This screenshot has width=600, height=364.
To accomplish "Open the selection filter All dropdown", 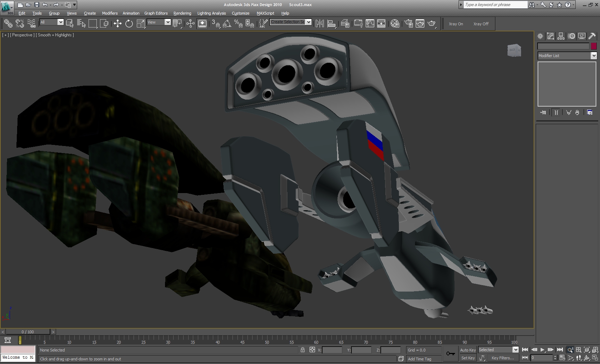I will point(60,22).
